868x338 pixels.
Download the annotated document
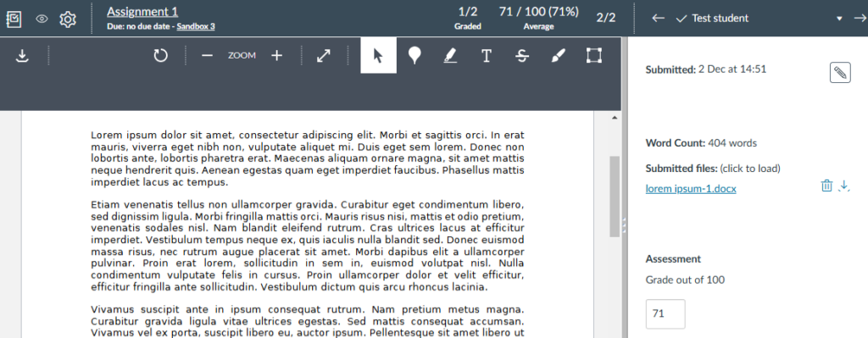[x=22, y=55]
